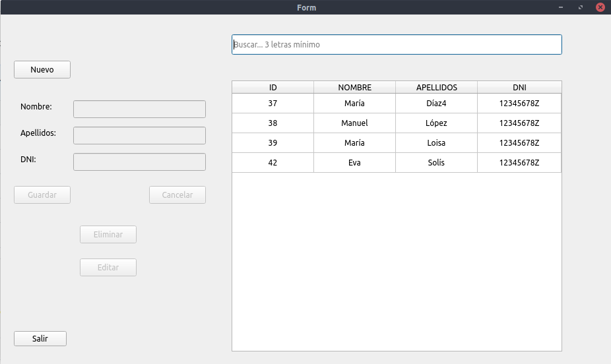This screenshot has width=611, height=364.
Task: Select the APELLIDOS column header
Action: tap(436, 87)
